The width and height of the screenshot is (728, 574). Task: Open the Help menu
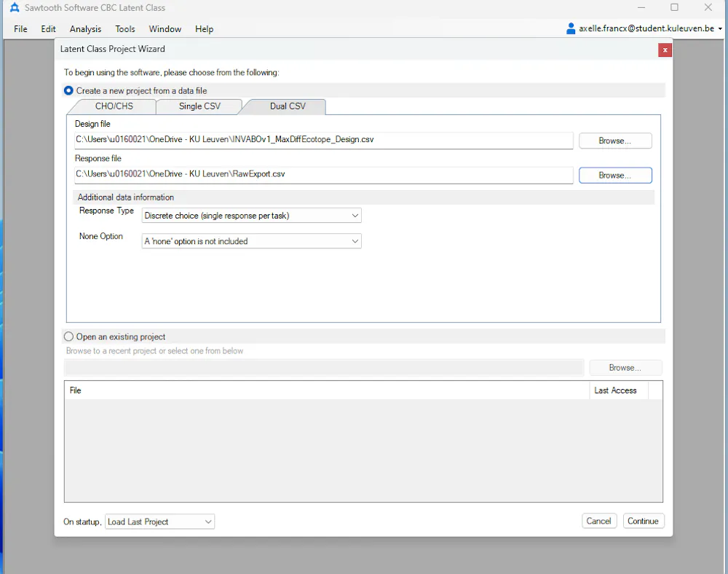click(204, 29)
